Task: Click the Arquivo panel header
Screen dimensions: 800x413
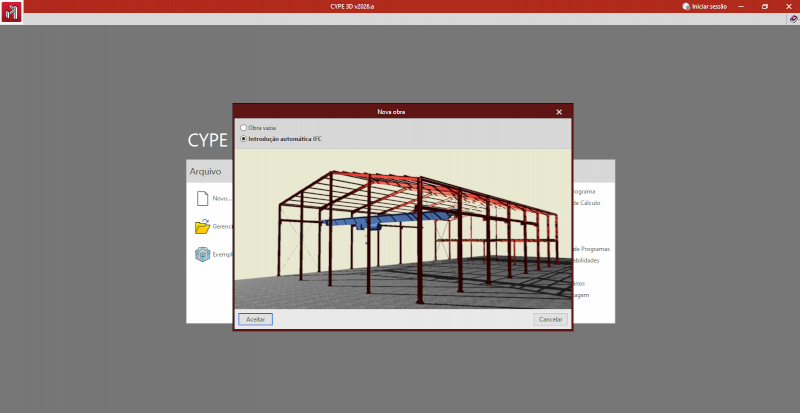Action: pyautogui.click(x=209, y=172)
